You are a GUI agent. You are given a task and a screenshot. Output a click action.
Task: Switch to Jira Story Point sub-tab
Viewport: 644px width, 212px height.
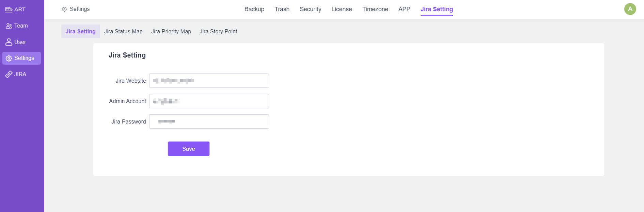[218, 31]
